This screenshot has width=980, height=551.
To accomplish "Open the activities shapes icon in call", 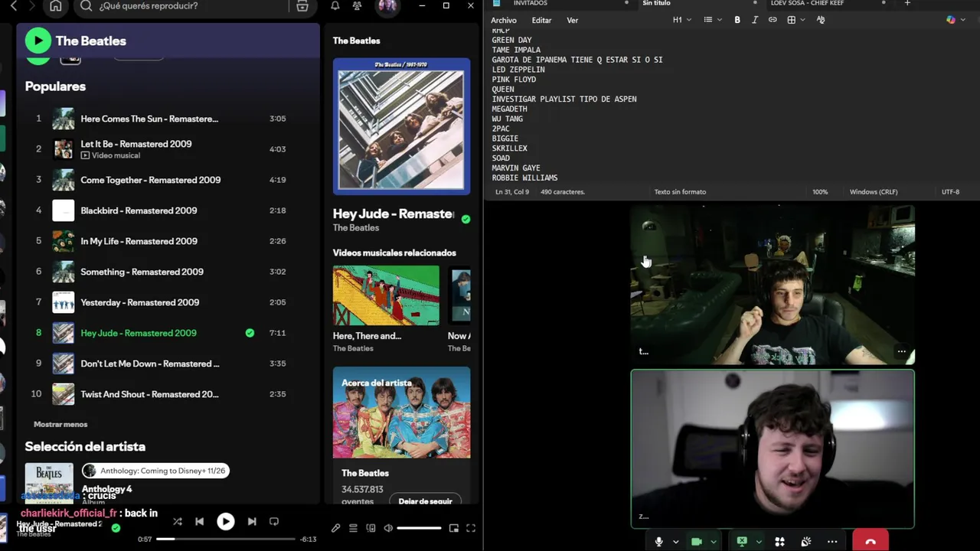I will point(779,542).
